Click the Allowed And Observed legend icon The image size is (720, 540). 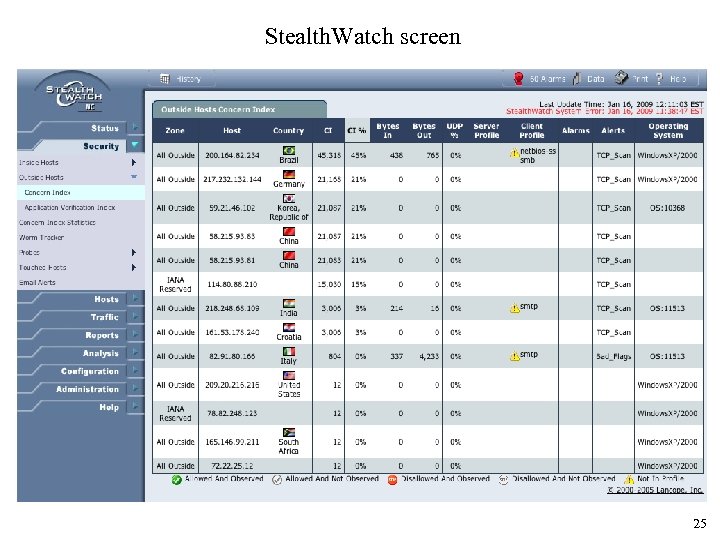coord(176,480)
